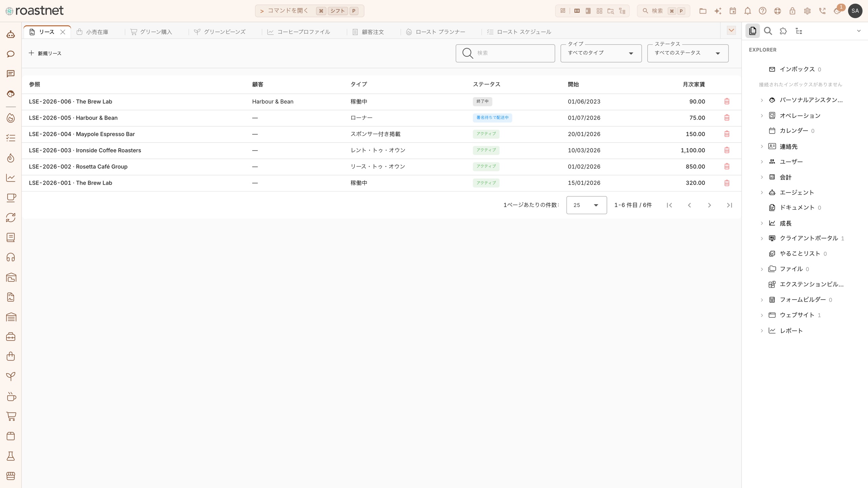Jump to the first page of leases
Viewport: 868px width, 488px height.
[669, 205]
